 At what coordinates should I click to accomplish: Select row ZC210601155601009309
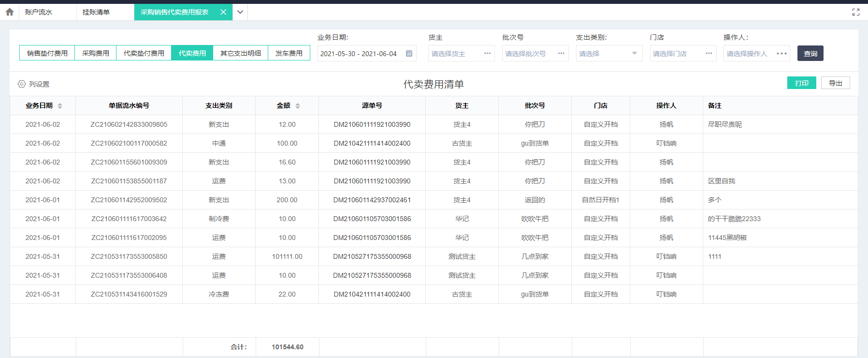tap(434, 162)
